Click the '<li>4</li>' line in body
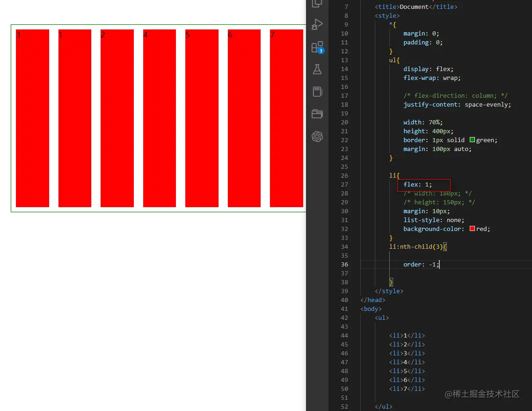Screen dimensions: 532x411 [407, 362]
